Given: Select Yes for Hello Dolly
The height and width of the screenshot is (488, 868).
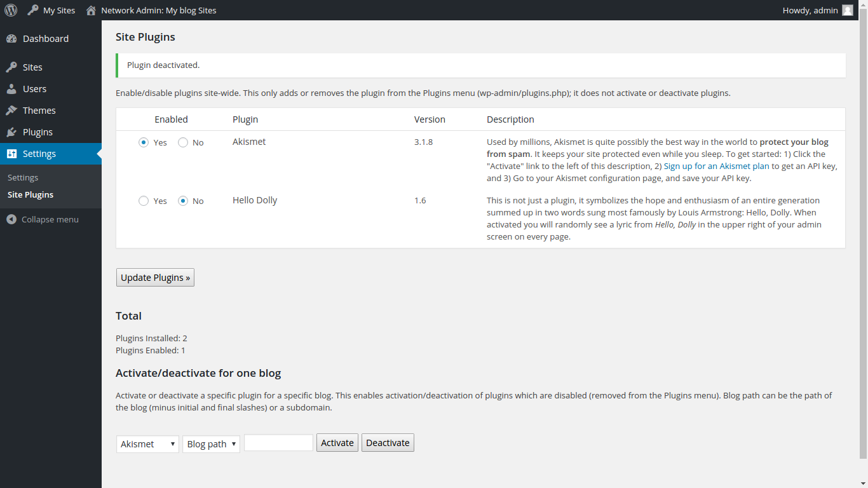Looking at the screenshot, I should click(144, 201).
